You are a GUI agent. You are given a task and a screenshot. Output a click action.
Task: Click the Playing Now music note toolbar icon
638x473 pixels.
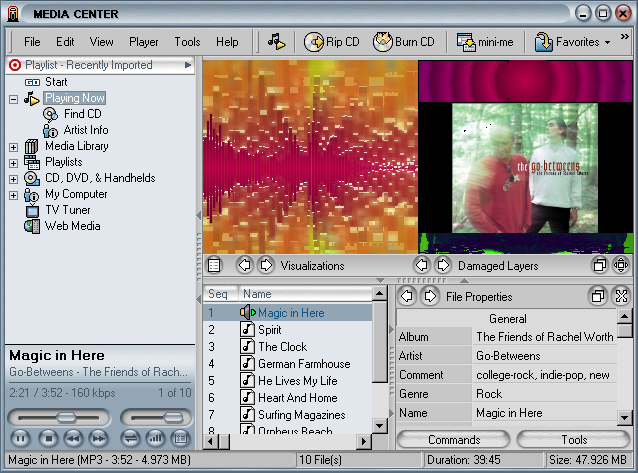pos(276,42)
